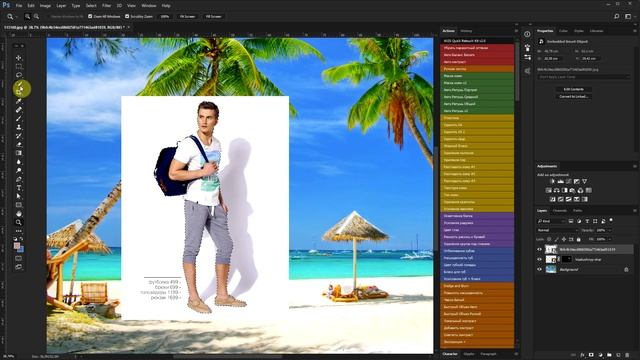Select the Zoom tool in toolbox
The image size is (640, 360).
(x=19, y=222)
